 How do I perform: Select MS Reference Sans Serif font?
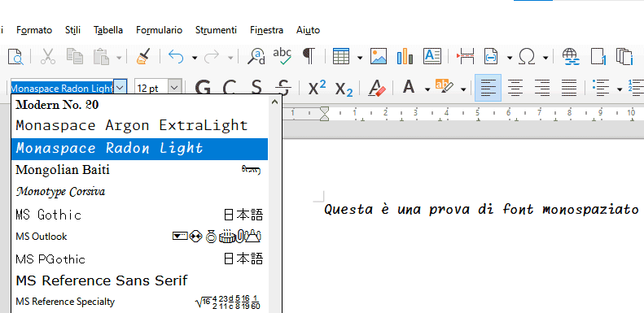coord(140,281)
